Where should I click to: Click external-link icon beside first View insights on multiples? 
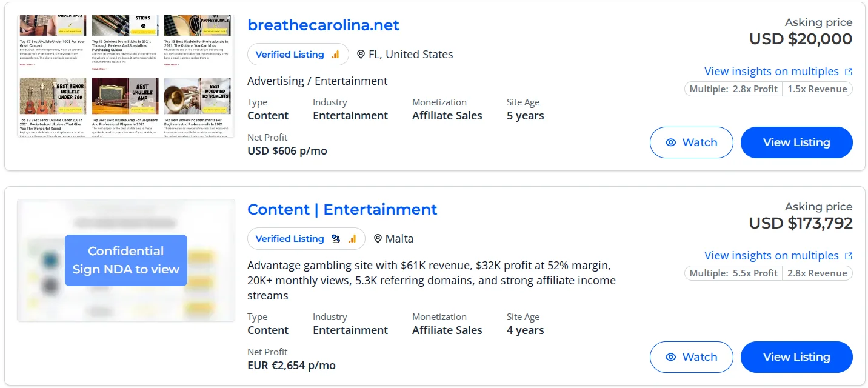(849, 72)
